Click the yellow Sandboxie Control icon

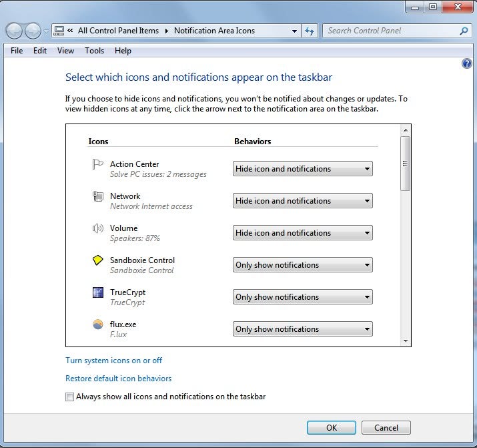[x=97, y=260]
